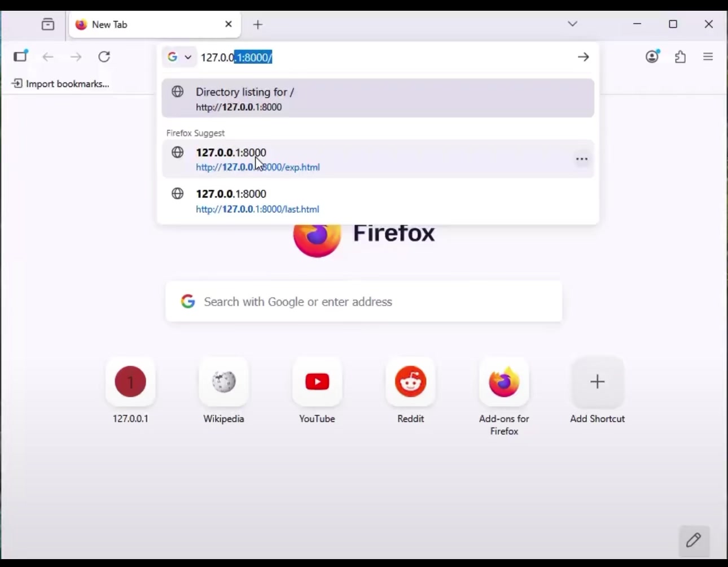Open the Firefox account icon

click(x=653, y=56)
